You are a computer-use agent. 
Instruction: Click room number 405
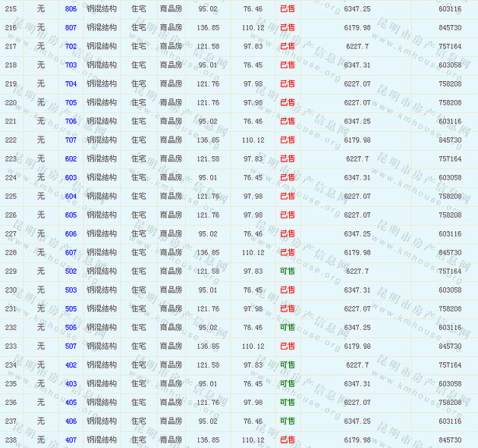pos(71,403)
